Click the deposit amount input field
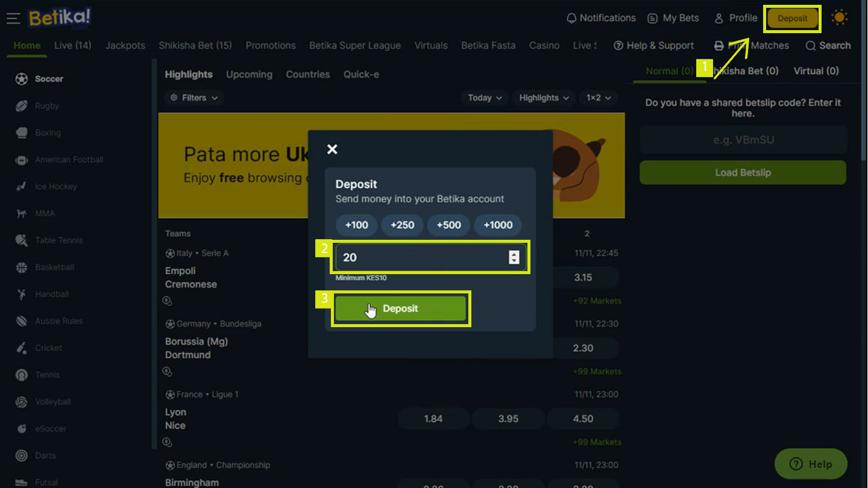Image resolution: width=868 pixels, height=488 pixels. 431,257
